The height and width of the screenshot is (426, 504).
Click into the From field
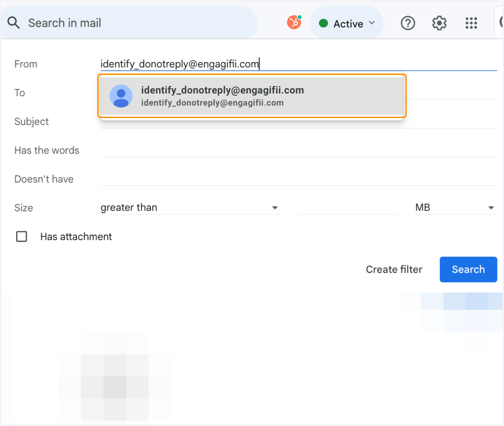(x=299, y=64)
